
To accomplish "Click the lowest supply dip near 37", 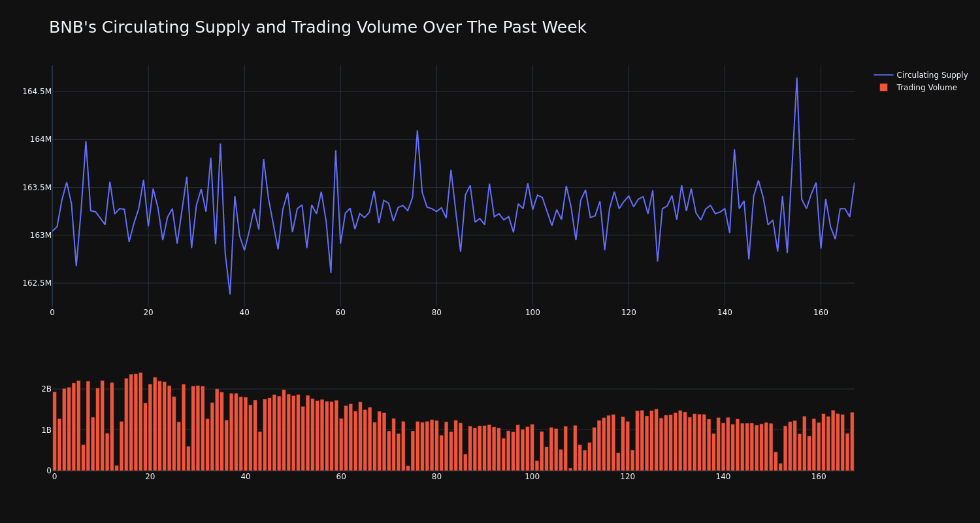I will click(x=230, y=294).
